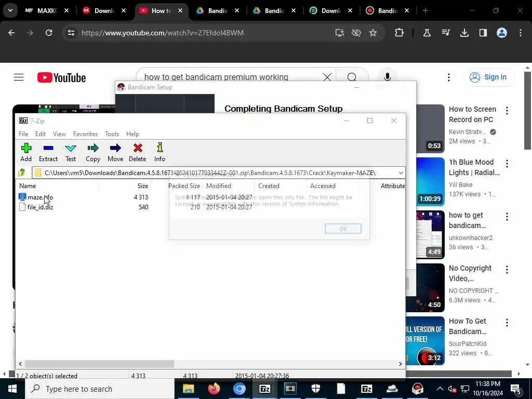The width and height of the screenshot is (532, 399).
Task: Toggle the browser side panel
Action: (483, 33)
